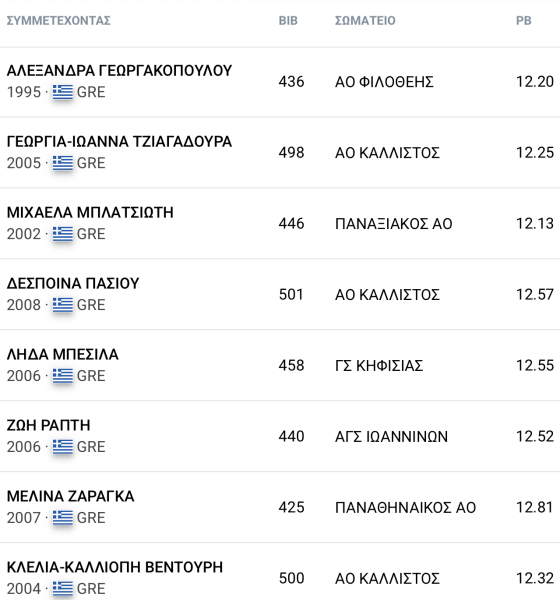The height and width of the screenshot is (600, 560).
Task: Open athlete ΔΕΣΠΟΙΝΑ ΠΑΣΙΟΥ profile
Action: tap(73, 284)
